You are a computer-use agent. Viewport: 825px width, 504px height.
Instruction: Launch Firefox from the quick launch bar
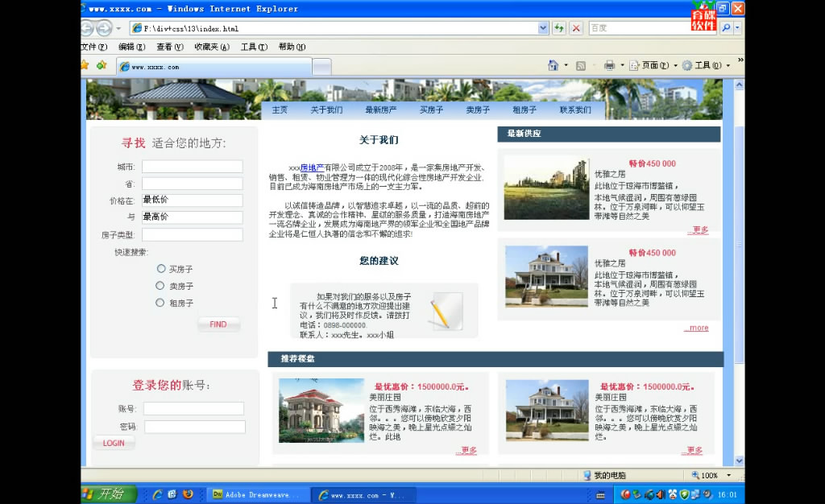pos(188,494)
